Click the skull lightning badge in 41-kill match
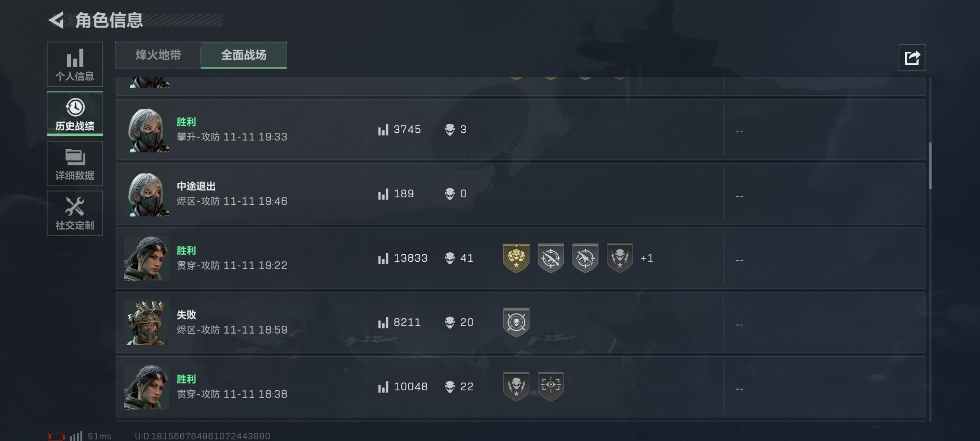This screenshot has width=980, height=441. click(619, 258)
